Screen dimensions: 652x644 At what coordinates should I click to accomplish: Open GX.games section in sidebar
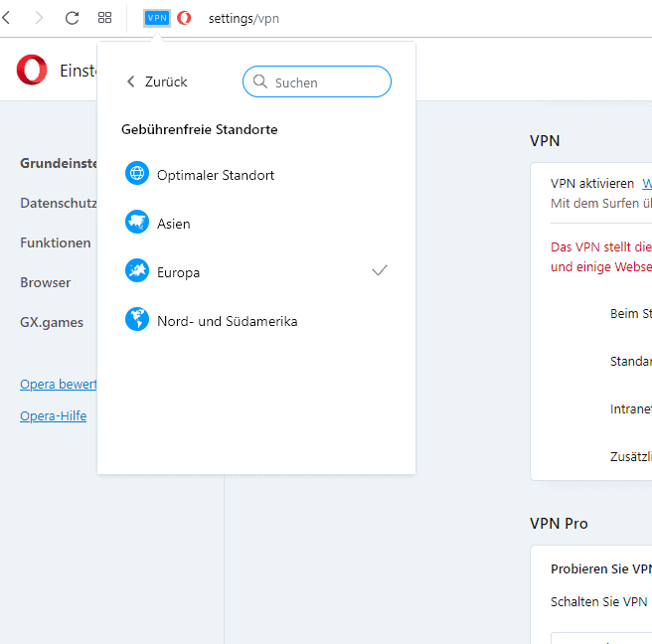coord(52,323)
